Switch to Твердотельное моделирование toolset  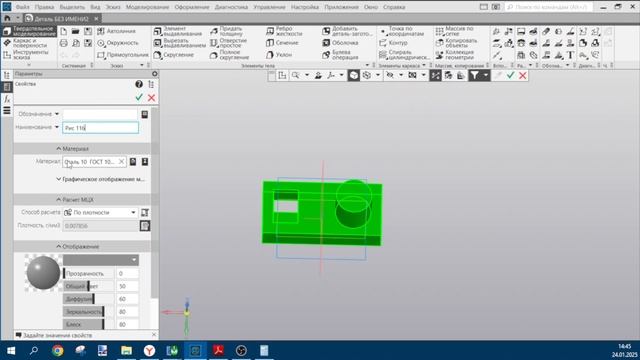(x=29, y=31)
